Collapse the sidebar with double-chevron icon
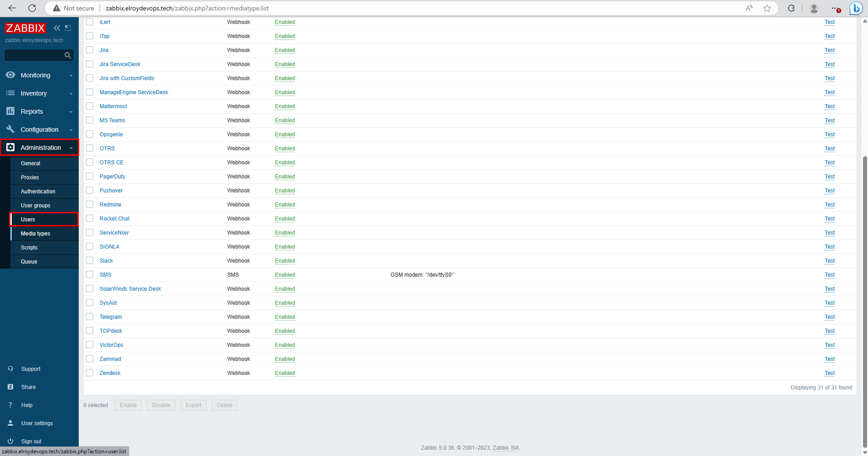868x456 pixels. coord(57,28)
